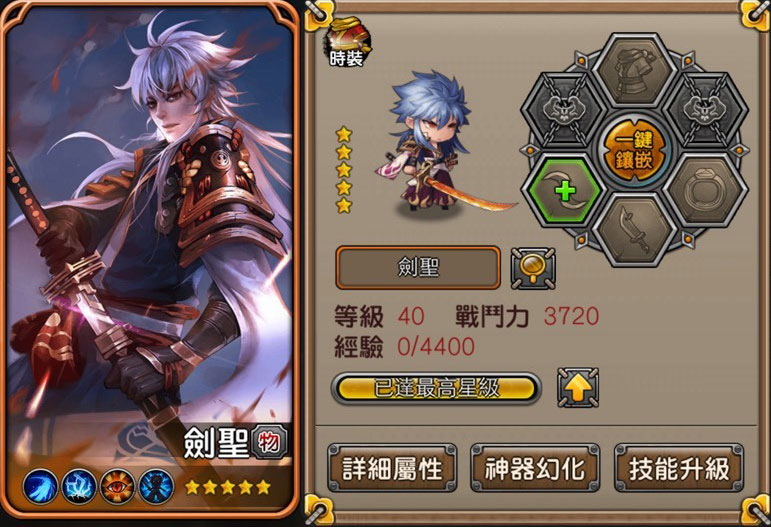Open the 時裝 costume icon

[x=347, y=42]
